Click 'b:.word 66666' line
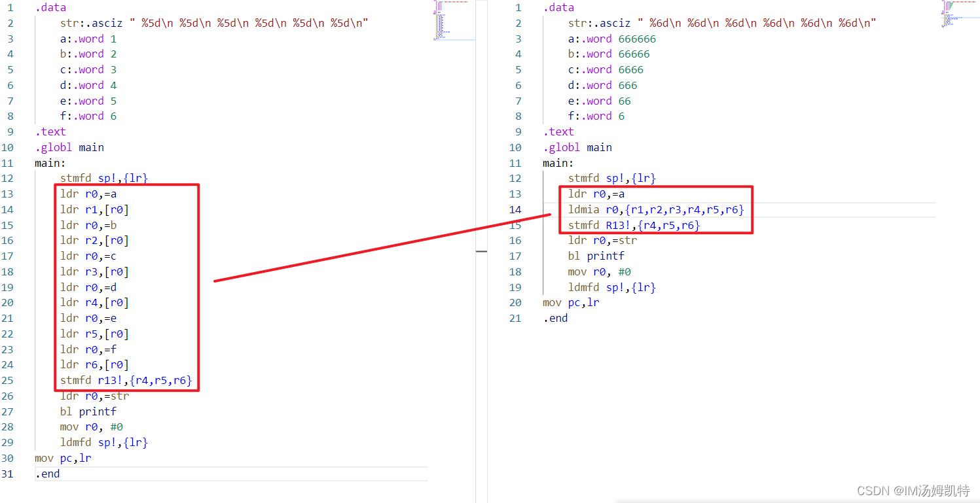This screenshot has height=503, width=980. [x=609, y=54]
